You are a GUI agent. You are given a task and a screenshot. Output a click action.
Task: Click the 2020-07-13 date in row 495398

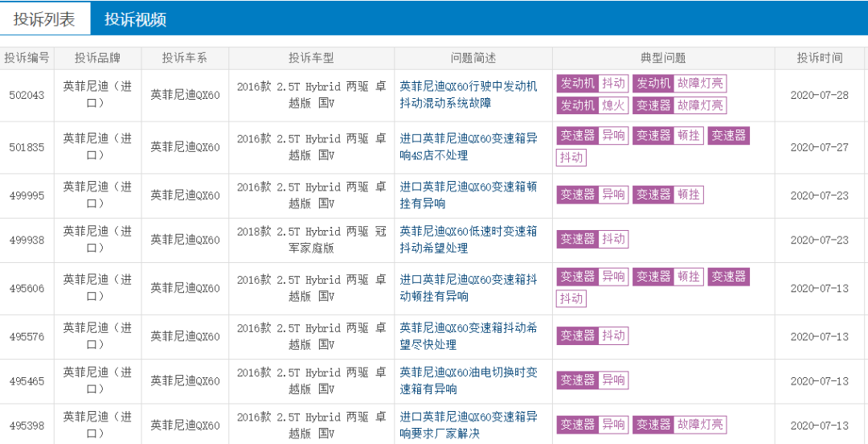click(819, 425)
